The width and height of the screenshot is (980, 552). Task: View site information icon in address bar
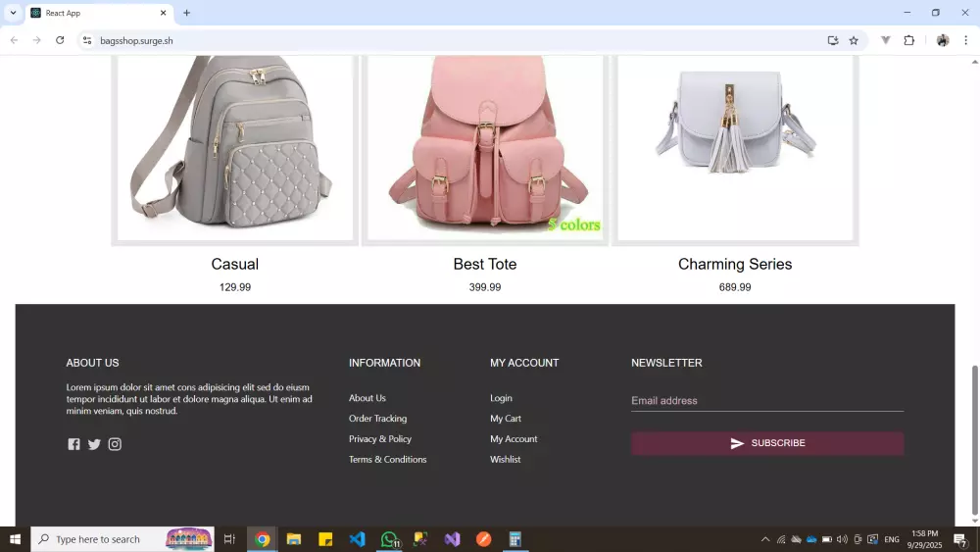87,40
